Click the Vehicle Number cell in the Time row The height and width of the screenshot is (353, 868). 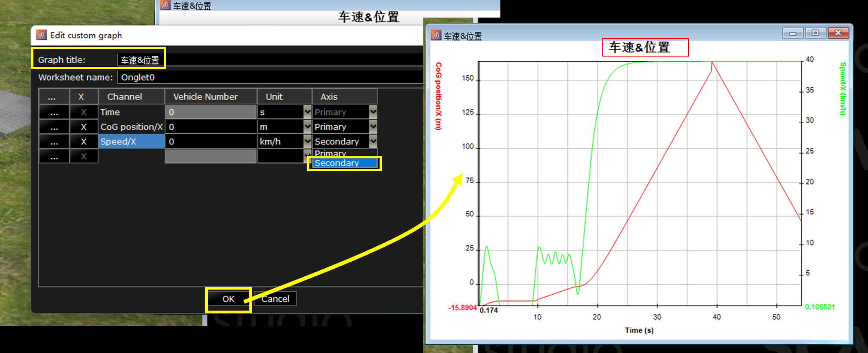[211, 112]
